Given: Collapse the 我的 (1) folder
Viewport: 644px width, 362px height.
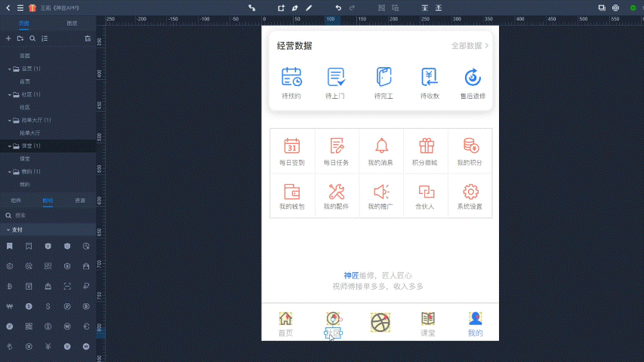Looking at the screenshot, I should [10, 171].
